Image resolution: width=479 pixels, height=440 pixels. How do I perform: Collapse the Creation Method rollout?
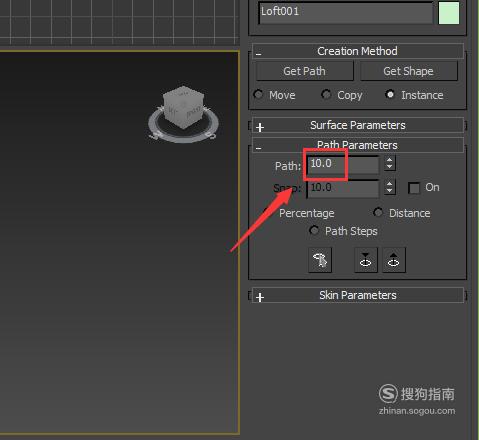[x=358, y=51]
